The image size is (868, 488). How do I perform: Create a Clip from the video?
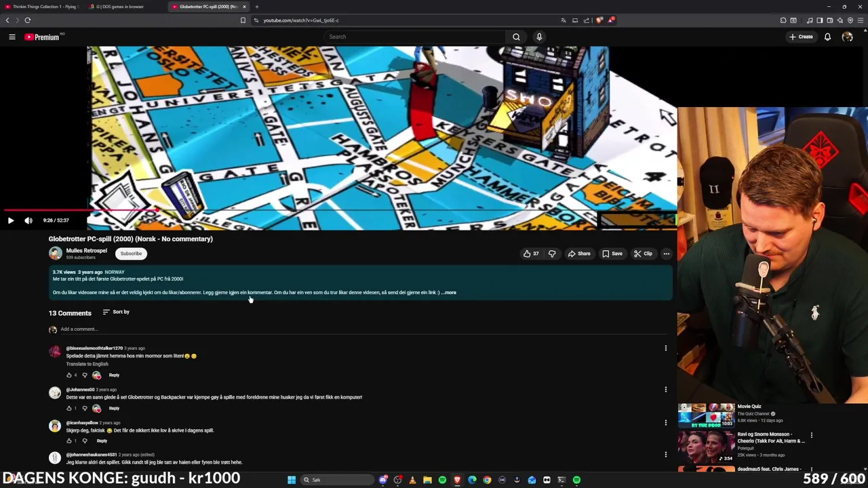click(x=643, y=253)
